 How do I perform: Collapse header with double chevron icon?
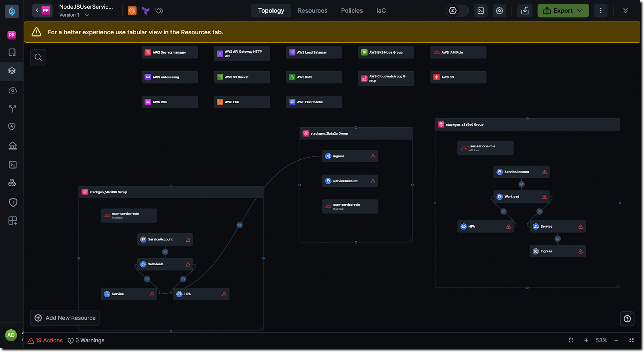(x=626, y=11)
